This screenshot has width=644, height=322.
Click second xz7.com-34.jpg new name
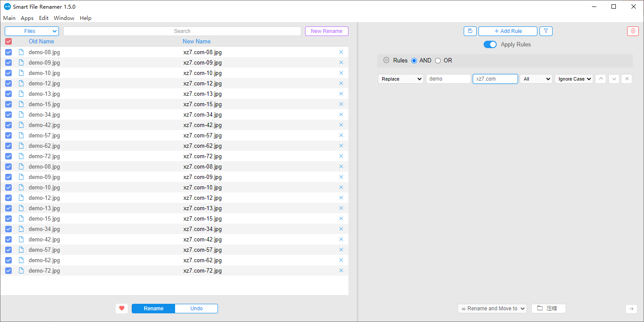point(202,229)
